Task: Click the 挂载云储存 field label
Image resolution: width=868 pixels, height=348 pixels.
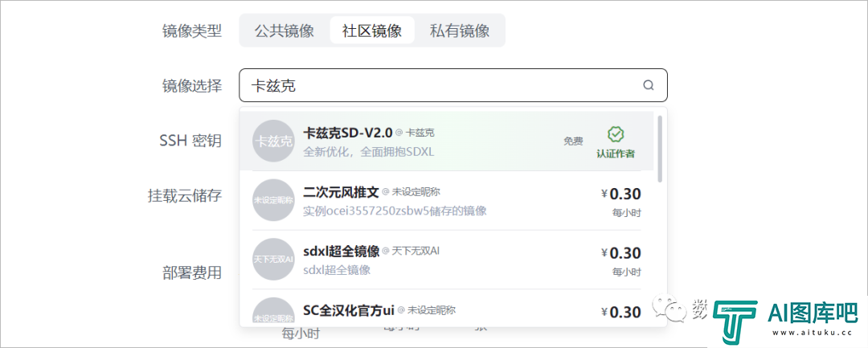Action: [x=185, y=195]
